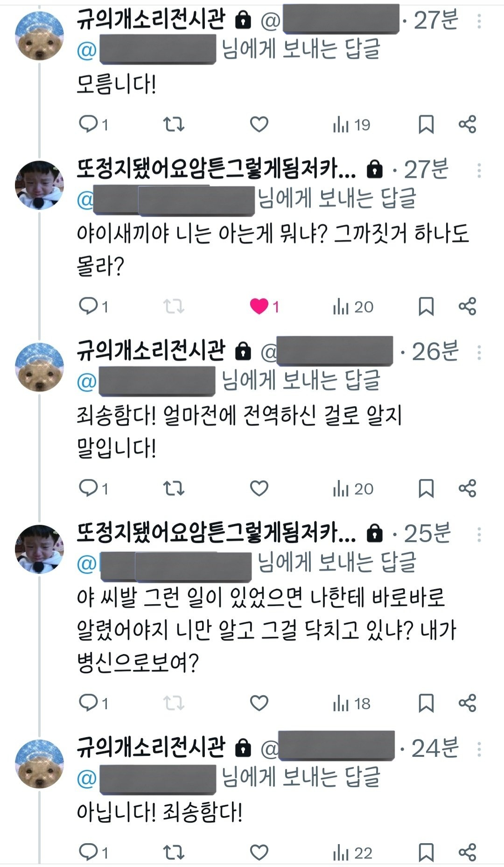This screenshot has width=504, height=867.
Task: Open more options on '모릅니다!' tweet
Action: point(479,21)
